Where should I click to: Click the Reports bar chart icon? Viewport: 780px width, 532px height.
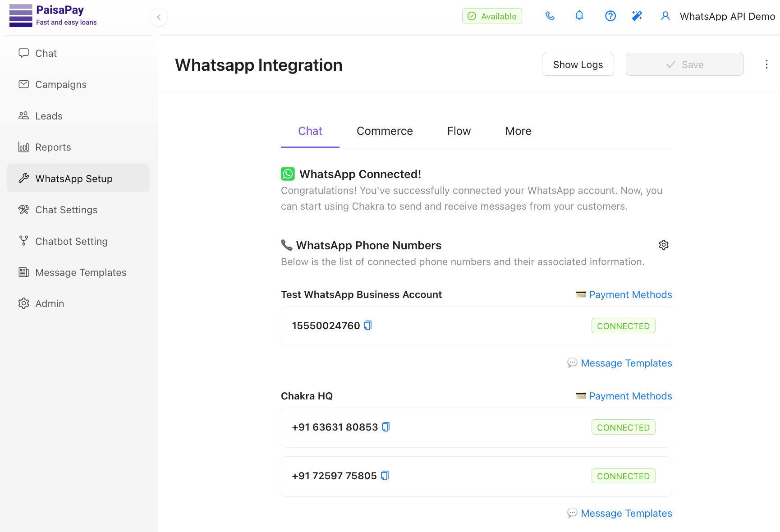24,147
